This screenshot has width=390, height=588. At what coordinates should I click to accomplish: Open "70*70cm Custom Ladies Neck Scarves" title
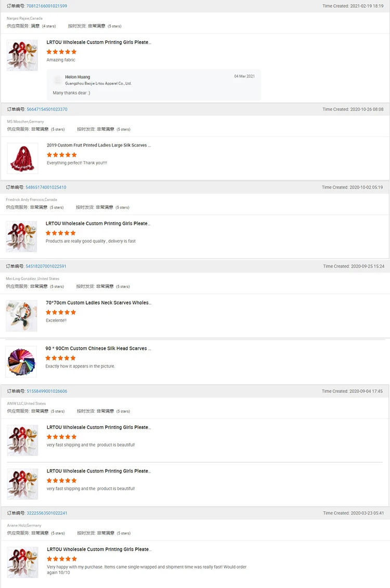click(98, 303)
